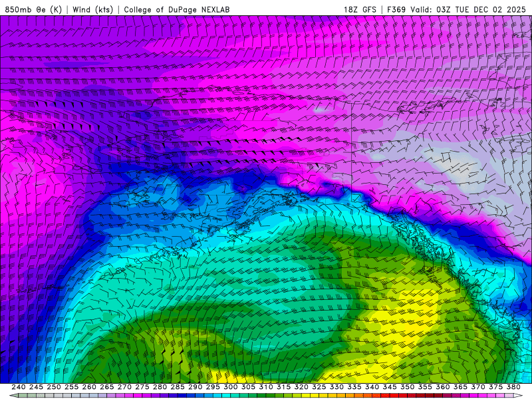The height and width of the screenshot is (399, 532).
Task: Click the 375 color bar label
Action: click(495, 387)
